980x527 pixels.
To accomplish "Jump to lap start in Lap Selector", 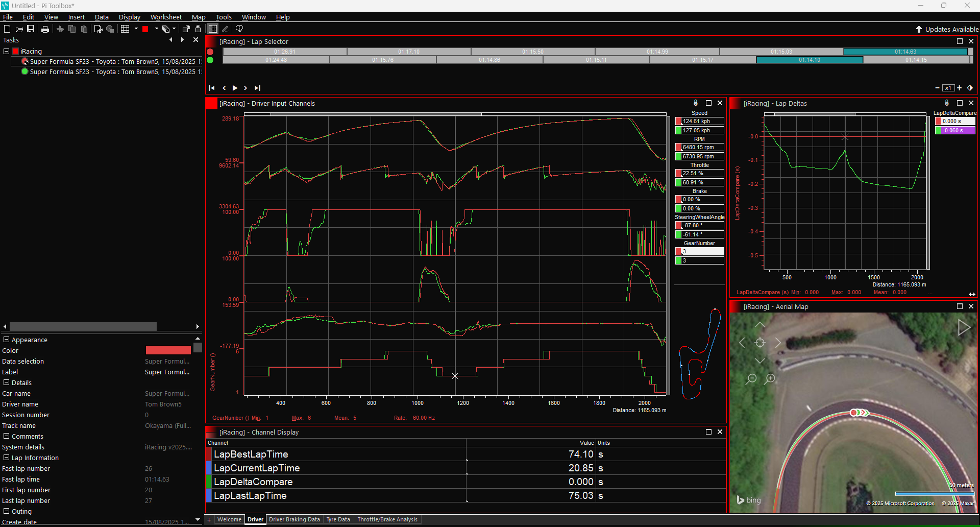I will click(x=212, y=88).
